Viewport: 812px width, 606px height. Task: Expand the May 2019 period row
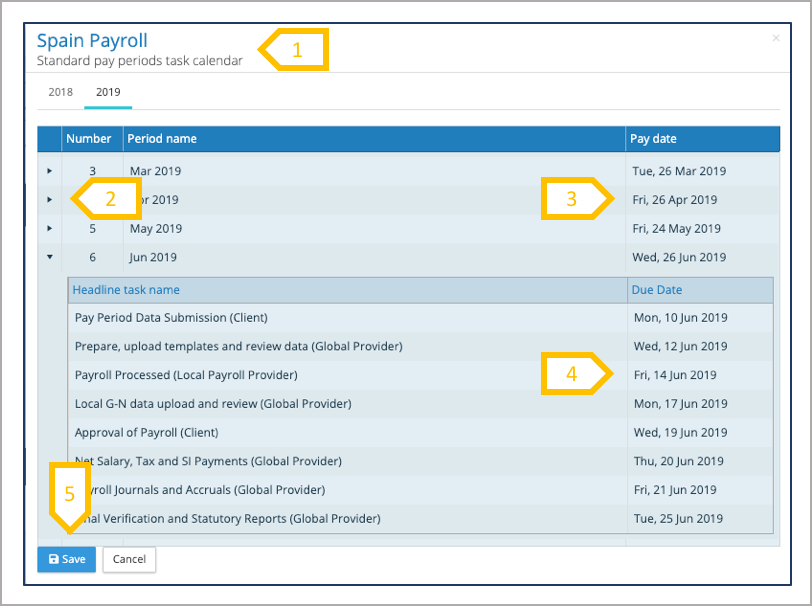(x=50, y=228)
